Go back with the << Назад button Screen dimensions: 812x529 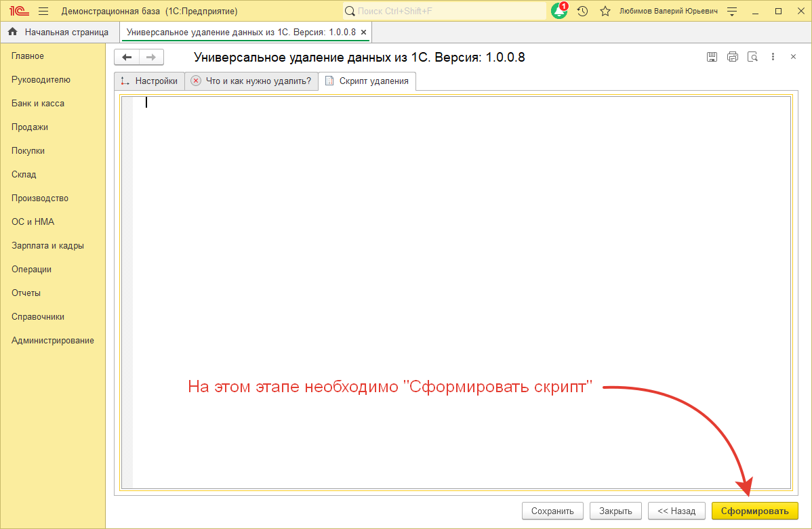tap(676, 511)
